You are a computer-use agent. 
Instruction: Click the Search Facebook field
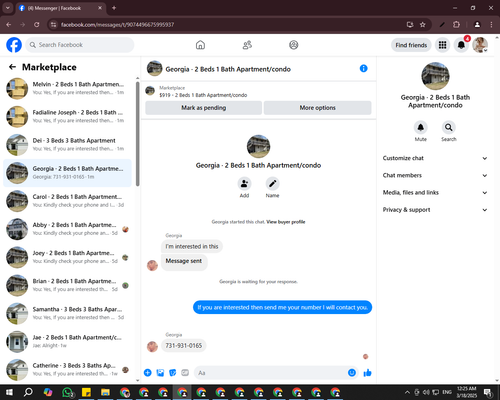80,45
